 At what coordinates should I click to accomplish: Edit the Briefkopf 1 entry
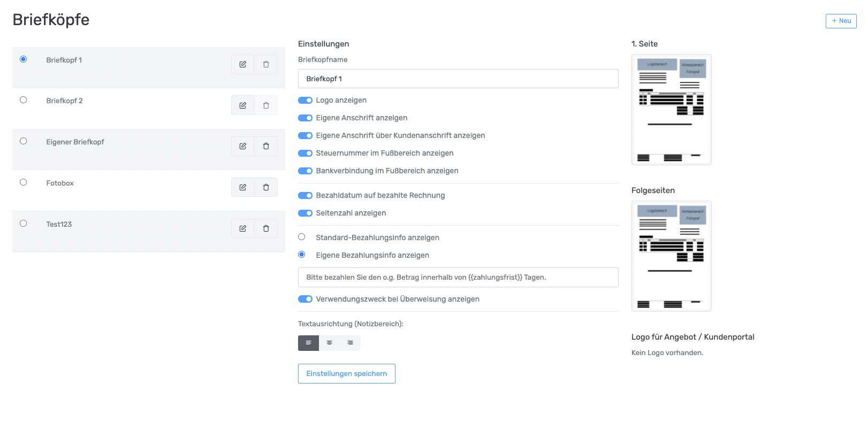pos(242,64)
